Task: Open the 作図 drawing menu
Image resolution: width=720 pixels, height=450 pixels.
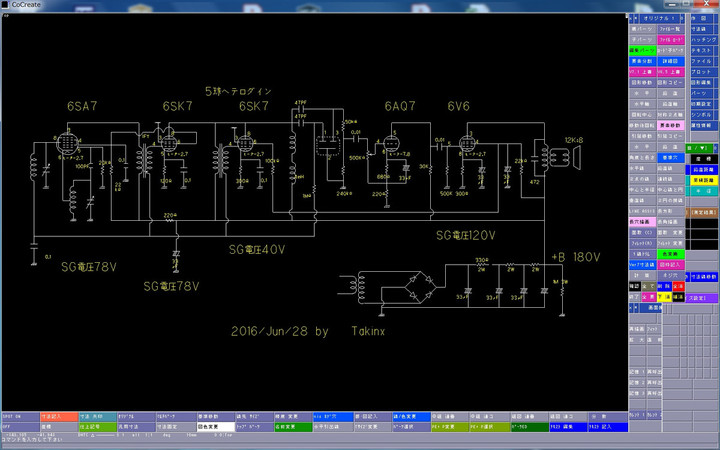Action: click(700, 18)
